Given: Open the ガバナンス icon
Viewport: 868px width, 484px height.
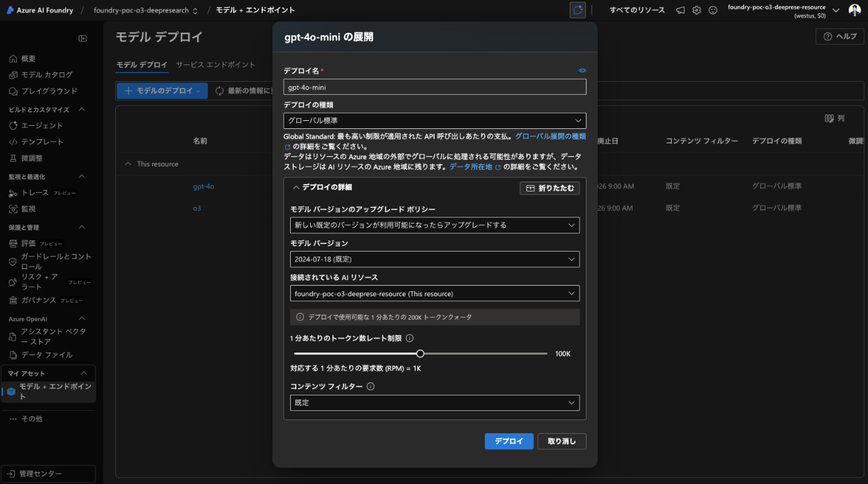Looking at the screenshot, I should 13,301.
